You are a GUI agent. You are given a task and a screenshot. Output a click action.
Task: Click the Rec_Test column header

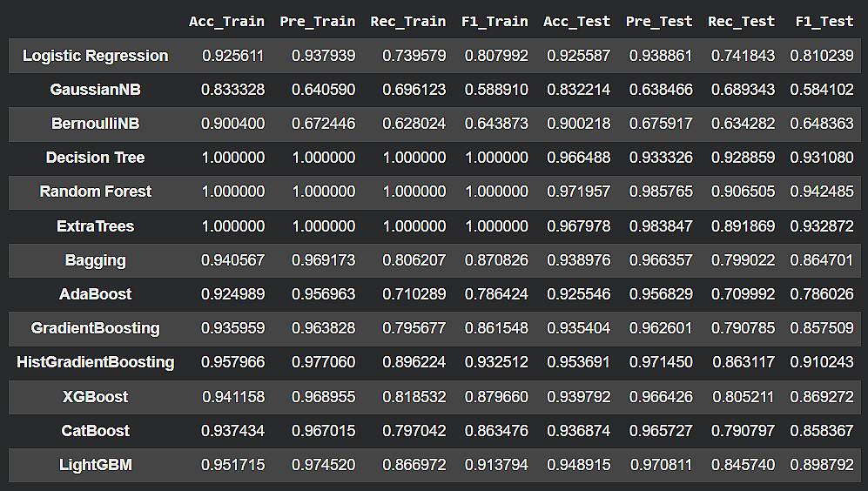click(741, 22)
